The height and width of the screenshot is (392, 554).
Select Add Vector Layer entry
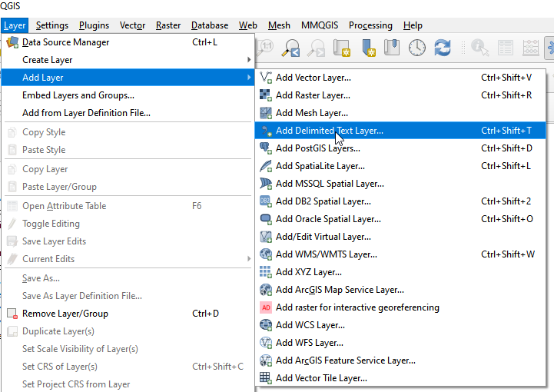pos(400,78)
